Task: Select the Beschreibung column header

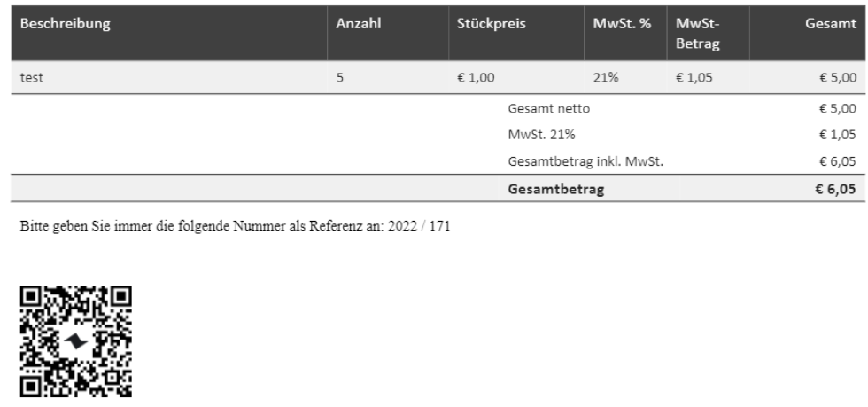Action: 66,24
